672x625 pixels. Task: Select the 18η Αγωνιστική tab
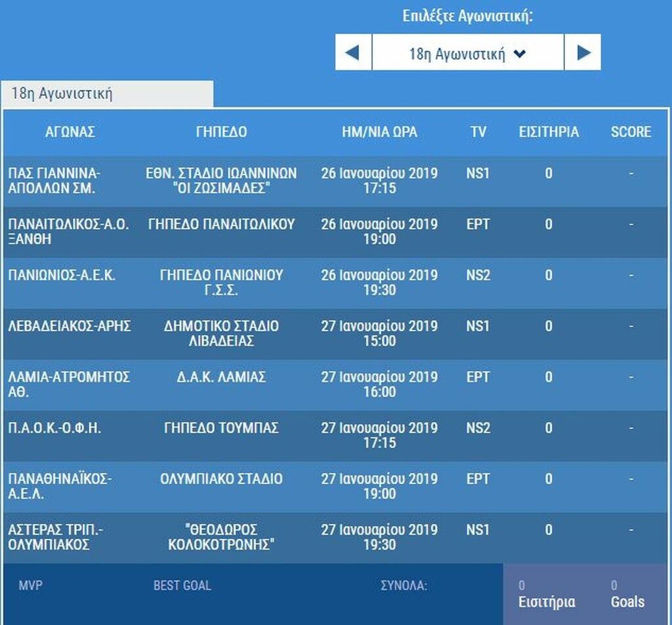(x=107, y=93)
